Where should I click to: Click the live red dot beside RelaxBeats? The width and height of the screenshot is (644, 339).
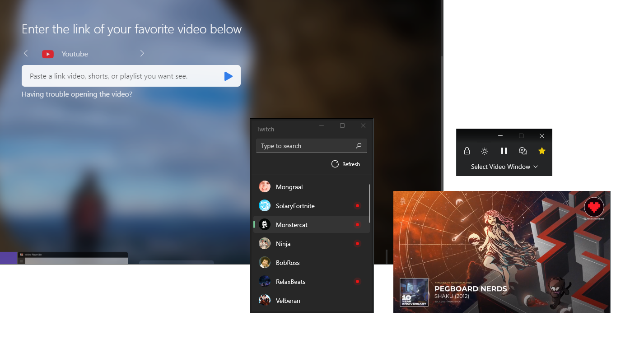(x=357, y=282)
